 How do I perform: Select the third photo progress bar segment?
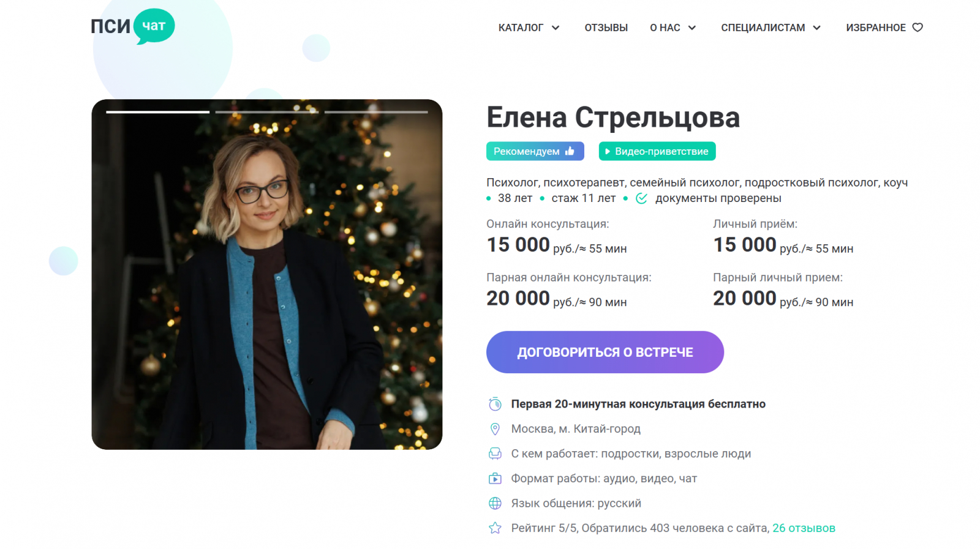tap(376, 112)
